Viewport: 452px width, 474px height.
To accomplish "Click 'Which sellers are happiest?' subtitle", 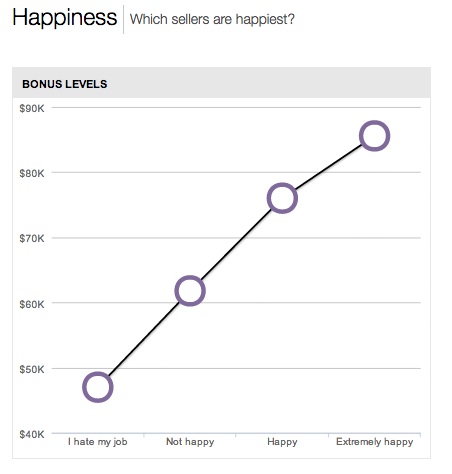I will (x=212, y=19).
